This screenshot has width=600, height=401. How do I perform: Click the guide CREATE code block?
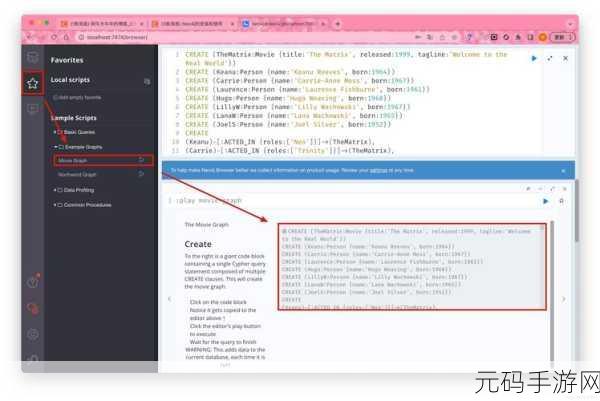[x=412, y=267]
